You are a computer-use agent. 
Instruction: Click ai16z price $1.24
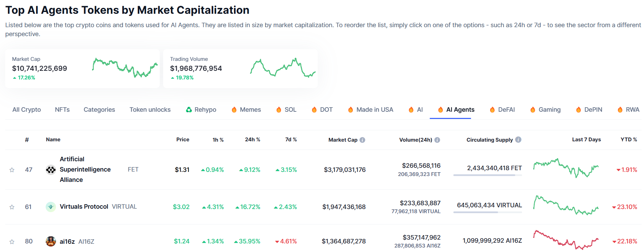181,241
